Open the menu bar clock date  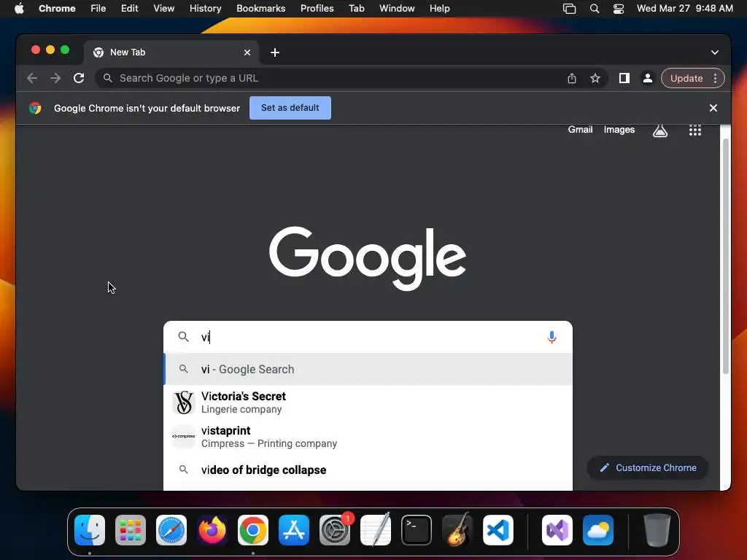click(684, 9)
